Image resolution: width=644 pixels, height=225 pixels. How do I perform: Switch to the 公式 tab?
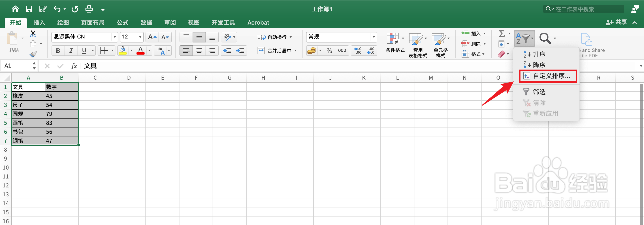(x=122, y=23)
